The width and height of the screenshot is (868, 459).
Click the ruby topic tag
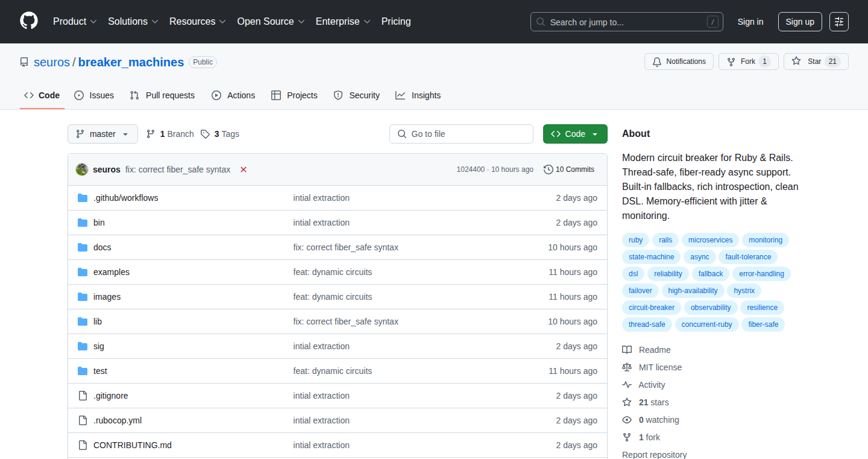636,240
